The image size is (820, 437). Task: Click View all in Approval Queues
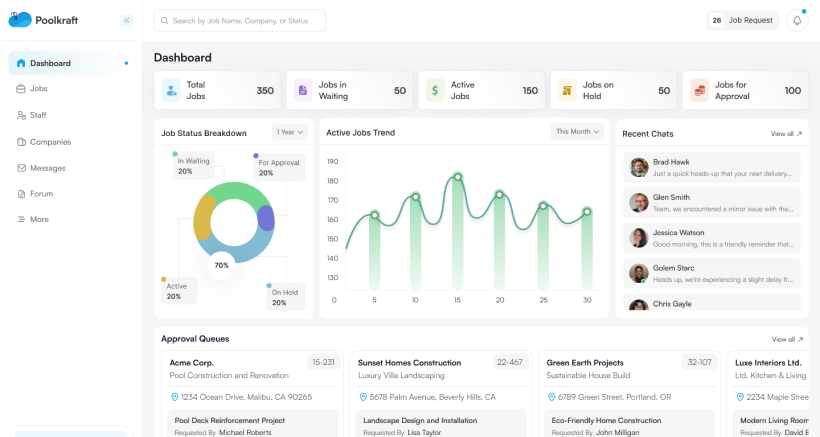786,339
